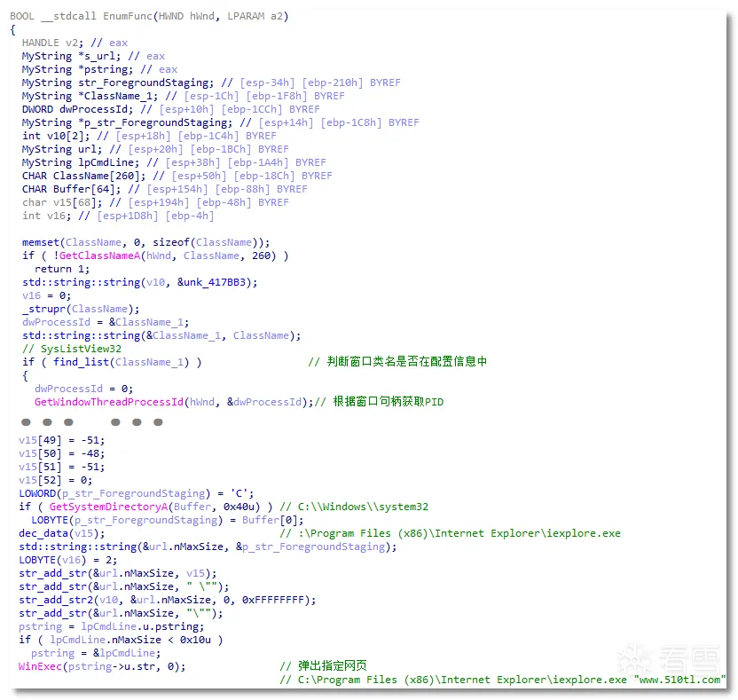Image resolution: width=738 pixels, height=700 pixels.
Task: Click the 'v15[50] = -48;' line
Action: (x=62, y=453)
